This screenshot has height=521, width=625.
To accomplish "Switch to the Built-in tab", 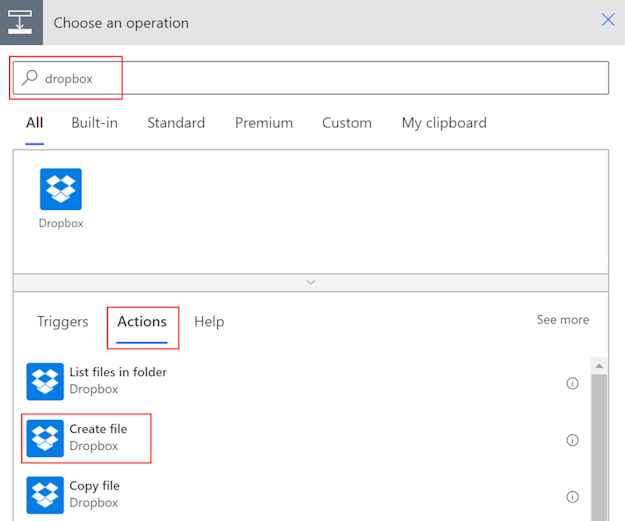I will point(94,123).
